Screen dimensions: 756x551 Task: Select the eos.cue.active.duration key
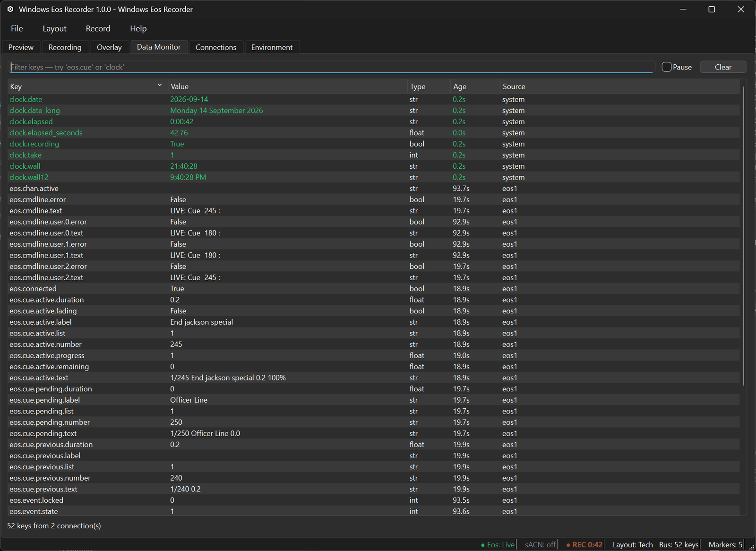coord(47,300)
